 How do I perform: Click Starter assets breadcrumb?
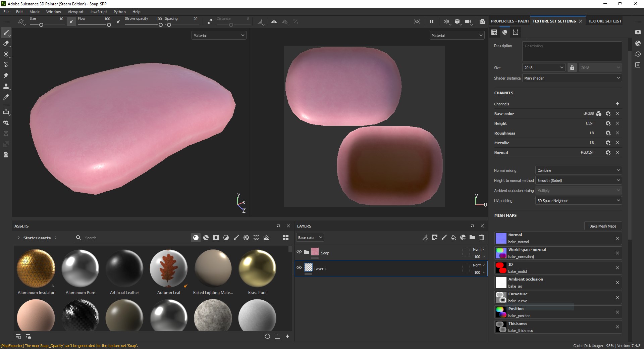[37, 238]
